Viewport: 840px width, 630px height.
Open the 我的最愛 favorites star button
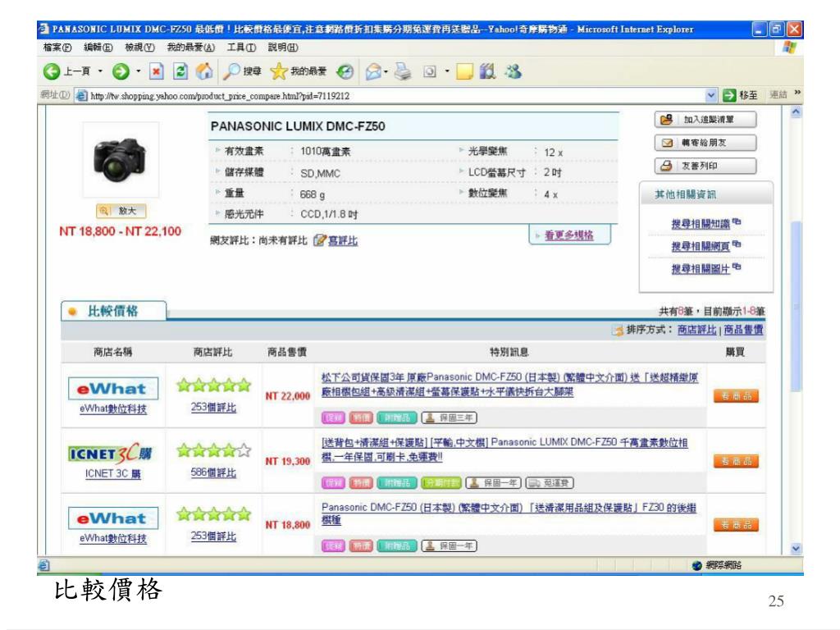coord(299,71)
